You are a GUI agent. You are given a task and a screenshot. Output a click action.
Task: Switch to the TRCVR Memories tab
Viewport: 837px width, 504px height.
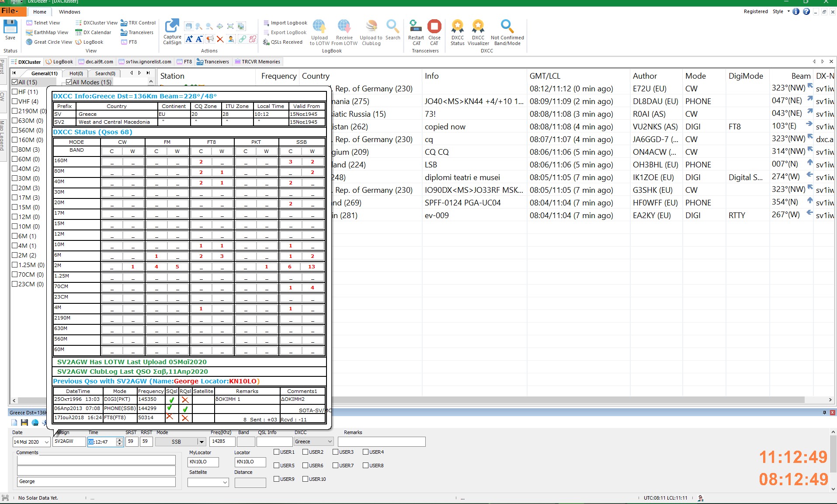(x=257, y=62)
